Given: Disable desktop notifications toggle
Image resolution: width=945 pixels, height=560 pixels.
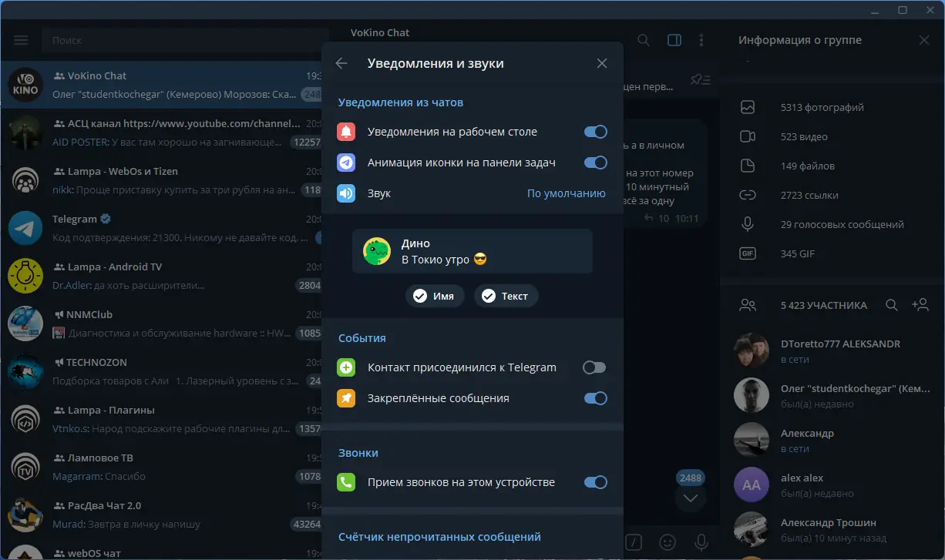Looking at the screenshot, I should click(596, 132).
